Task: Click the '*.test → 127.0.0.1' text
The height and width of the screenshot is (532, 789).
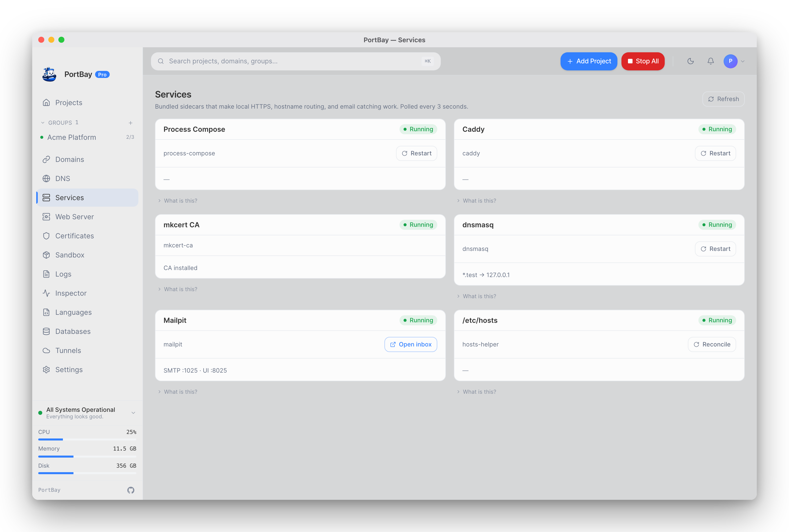Action: click(x=486, y=275)
